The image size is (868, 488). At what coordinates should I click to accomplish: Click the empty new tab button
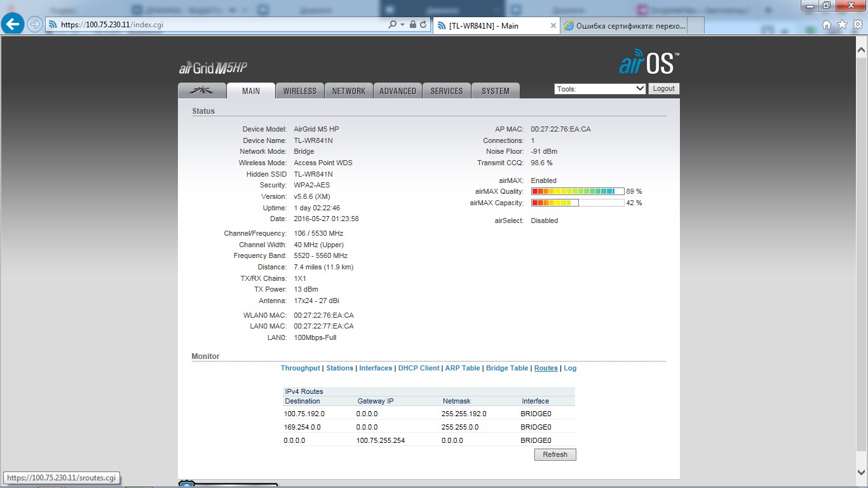(696, 26)
